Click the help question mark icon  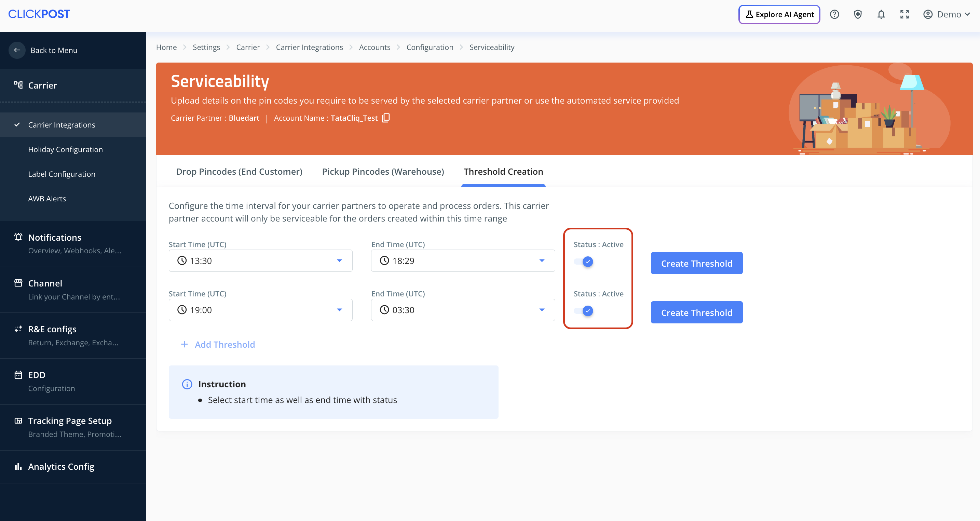(834, 14)
